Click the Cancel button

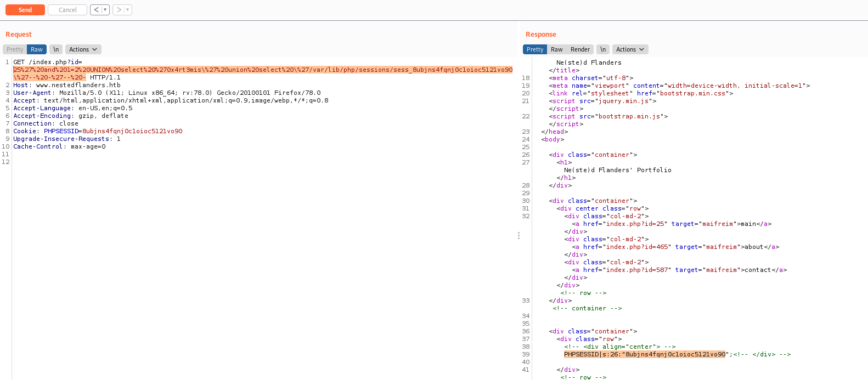[x=67, y=10]
